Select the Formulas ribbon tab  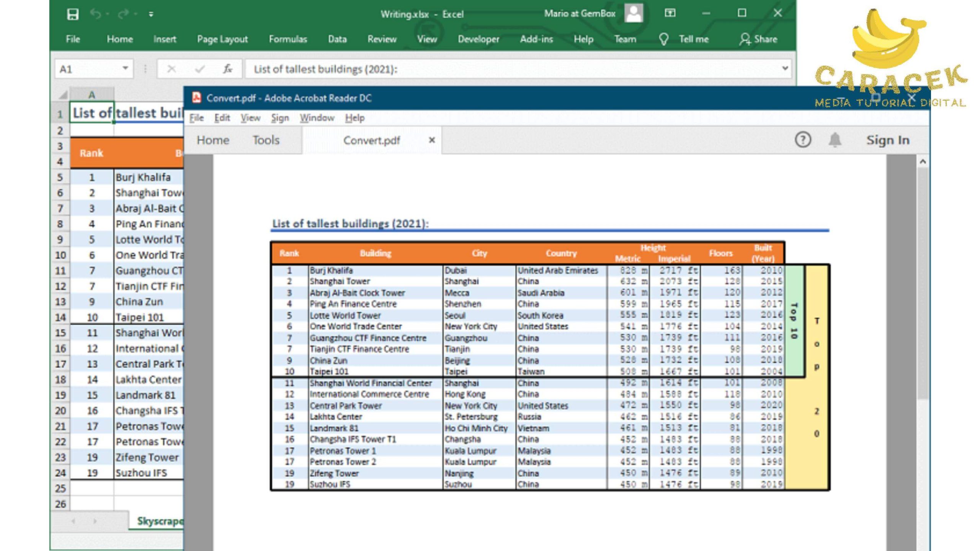(x=288, y=39)
